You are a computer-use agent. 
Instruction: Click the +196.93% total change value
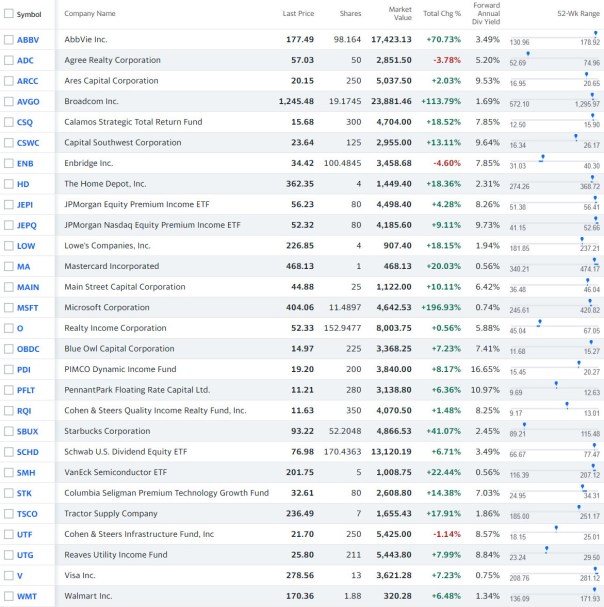coord(441,307)
